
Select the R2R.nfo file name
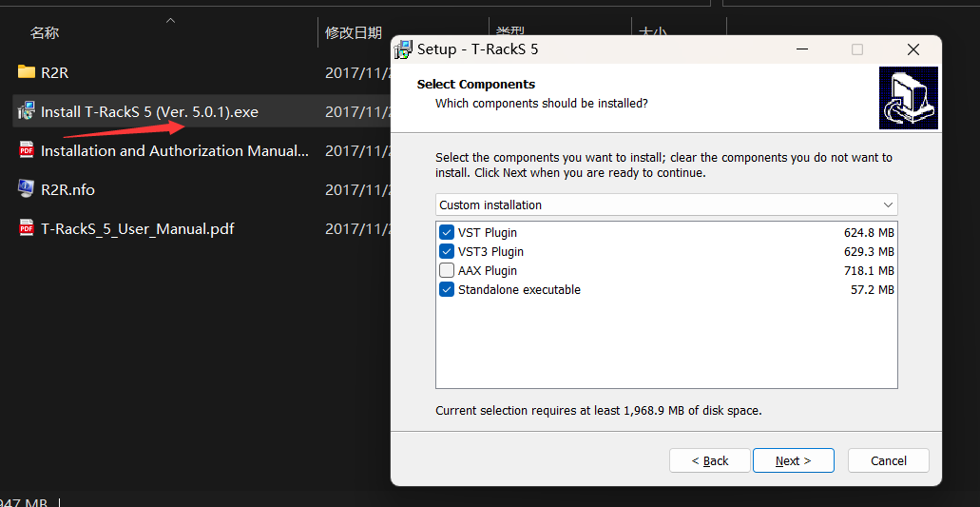tap(67, 189)
